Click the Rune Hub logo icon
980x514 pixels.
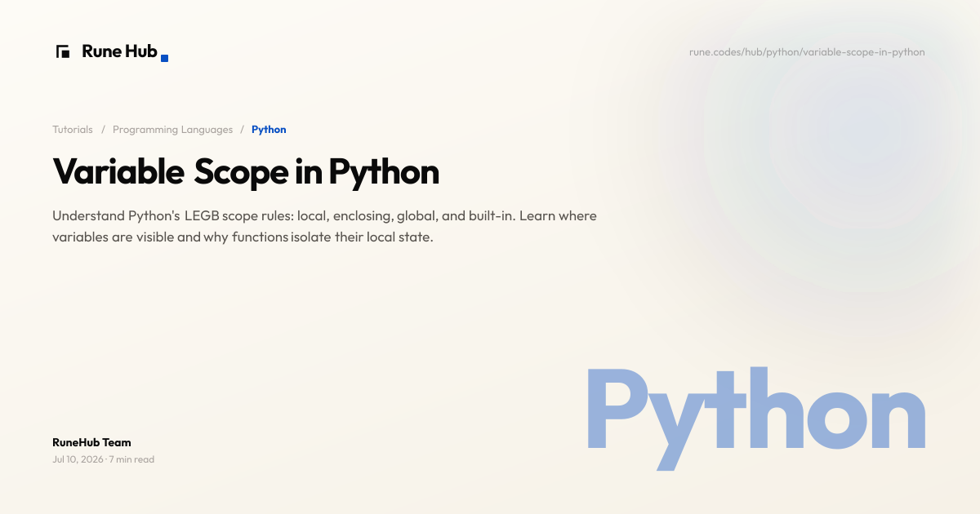tap(62, 51)
